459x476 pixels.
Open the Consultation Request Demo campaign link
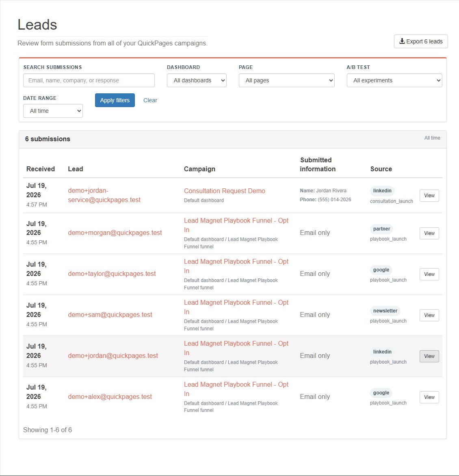click(x=225, y=191)
